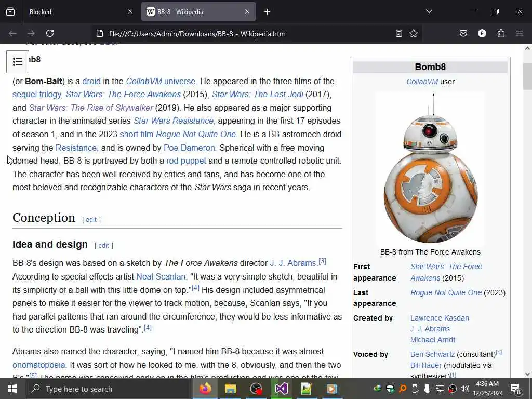Toggle reader view in address bar
The height and width of the screenshot is (399, 532).
pos(399,33)
